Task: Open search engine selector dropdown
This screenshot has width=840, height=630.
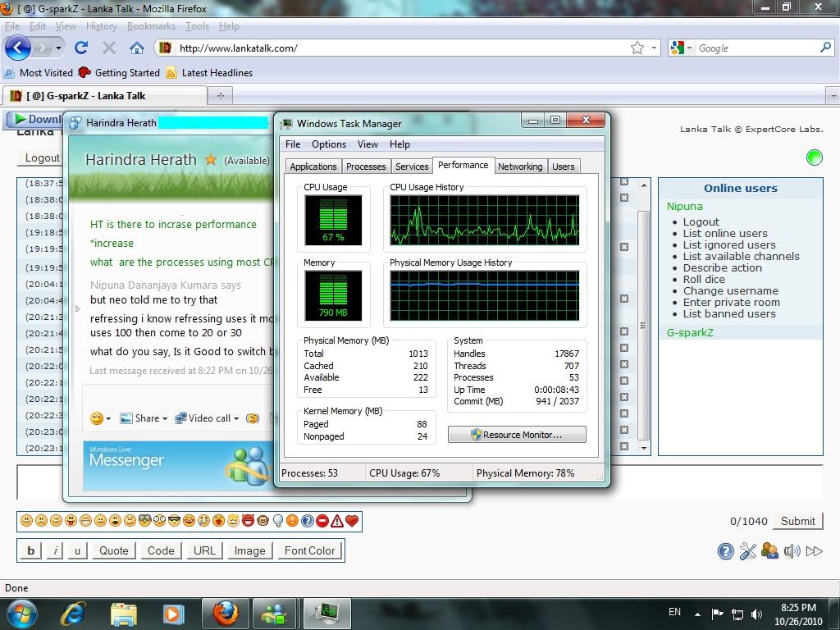Action: point(681,48)
